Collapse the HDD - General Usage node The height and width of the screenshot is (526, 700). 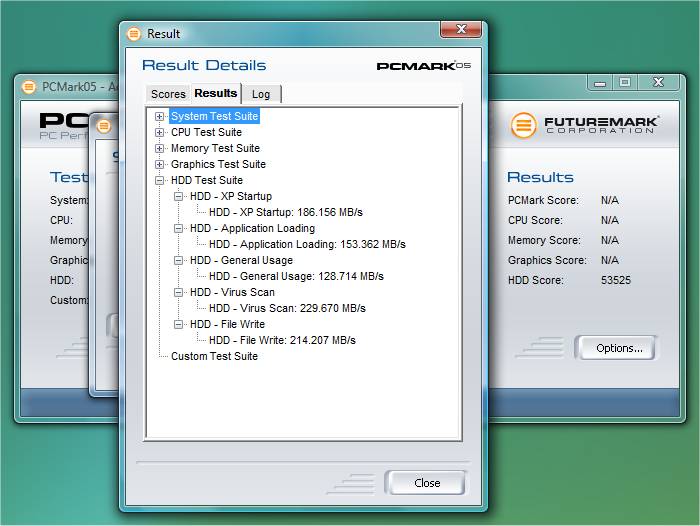coord(178,260)
